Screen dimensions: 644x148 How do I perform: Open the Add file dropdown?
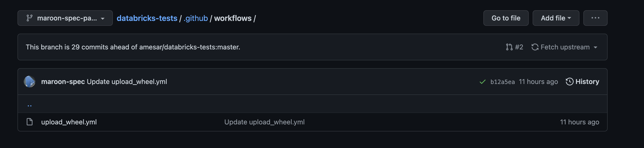(555, 18)
